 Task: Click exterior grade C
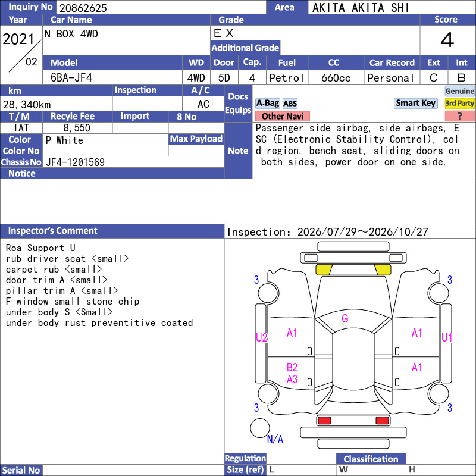pyautogui.click(x=434, y=78)
